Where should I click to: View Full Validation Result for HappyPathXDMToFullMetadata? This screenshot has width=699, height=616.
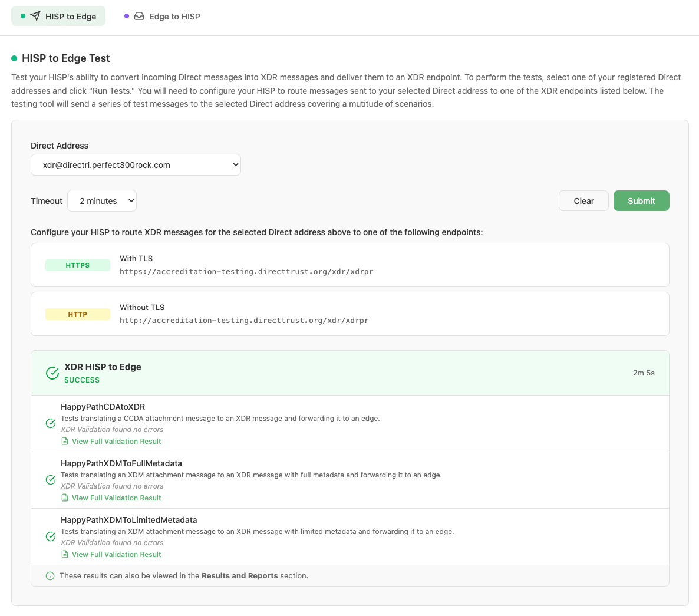pos(116,498)
